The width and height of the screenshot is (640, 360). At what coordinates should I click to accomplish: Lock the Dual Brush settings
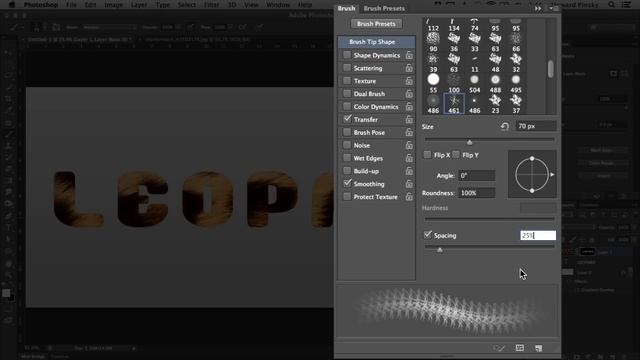pyautogui.click(x=409, y=94)
